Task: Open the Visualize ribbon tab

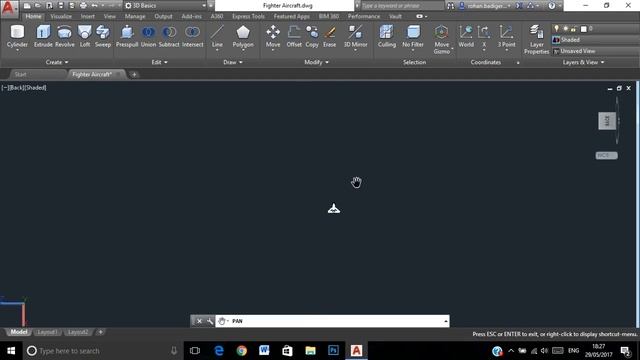Action: tap(61, 16)
